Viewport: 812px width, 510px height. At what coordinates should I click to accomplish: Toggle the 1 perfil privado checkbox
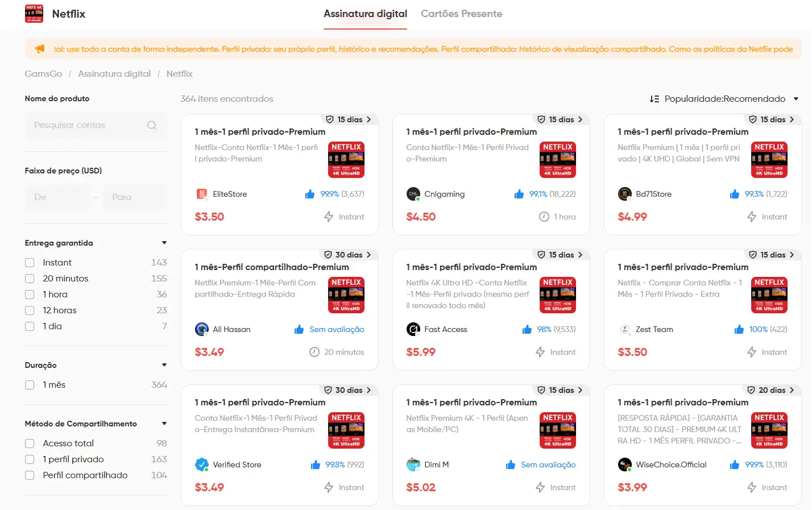tap(30, 459)
